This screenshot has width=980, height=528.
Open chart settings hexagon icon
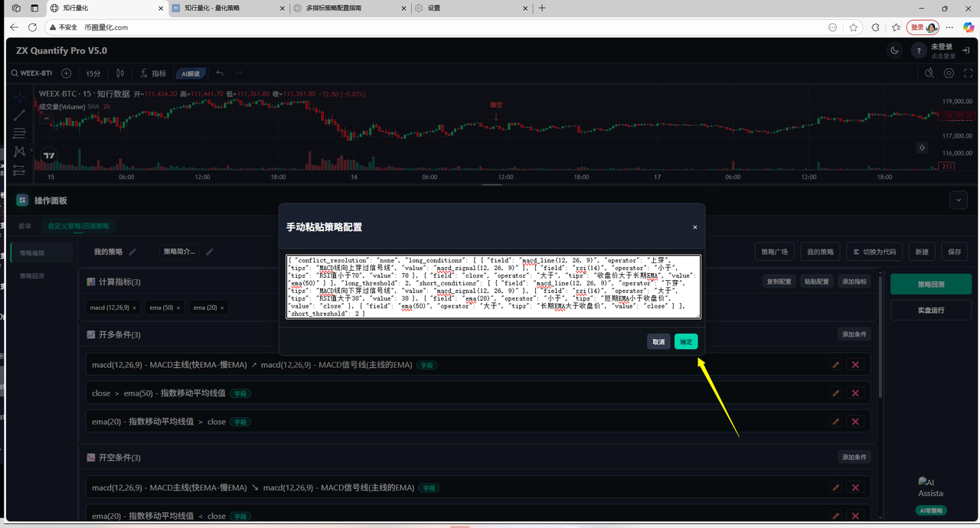point(949,73)
